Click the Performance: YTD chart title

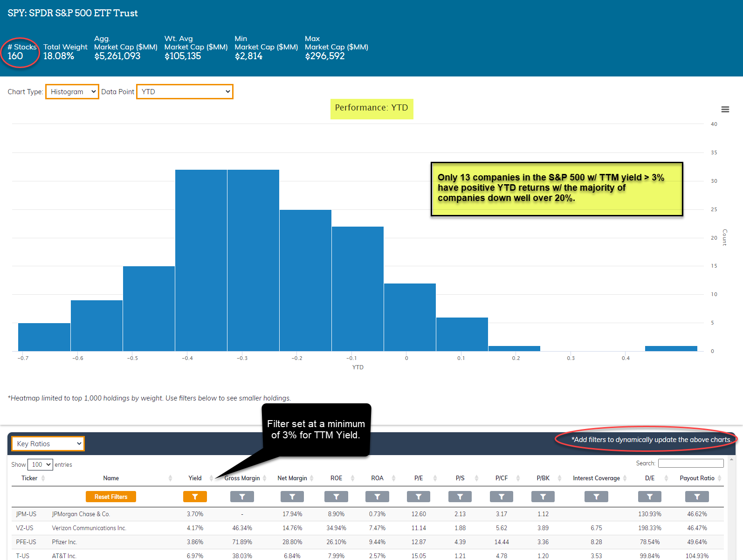pos(371,108)
